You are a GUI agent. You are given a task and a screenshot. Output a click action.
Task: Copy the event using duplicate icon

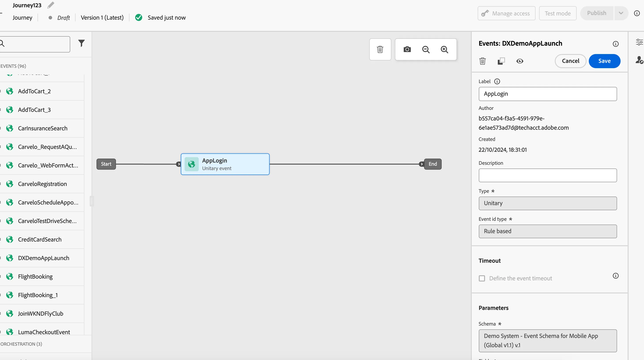pyautogui.click(x=501, y=61)
